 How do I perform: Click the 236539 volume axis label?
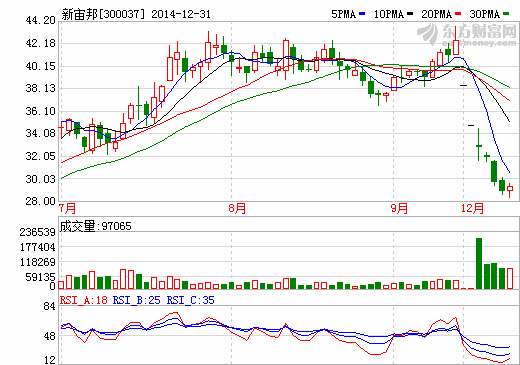click(x=38, y=232)
